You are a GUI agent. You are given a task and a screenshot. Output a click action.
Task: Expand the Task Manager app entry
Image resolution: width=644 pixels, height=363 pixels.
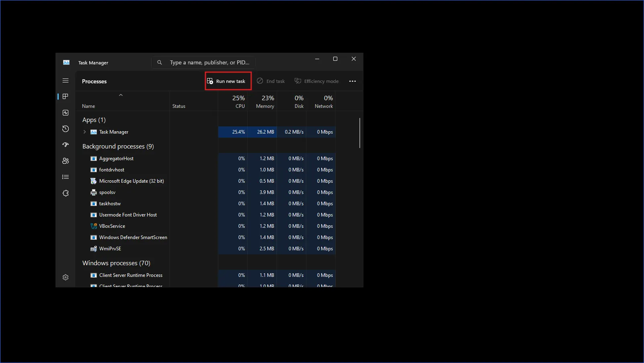(84, 132)
